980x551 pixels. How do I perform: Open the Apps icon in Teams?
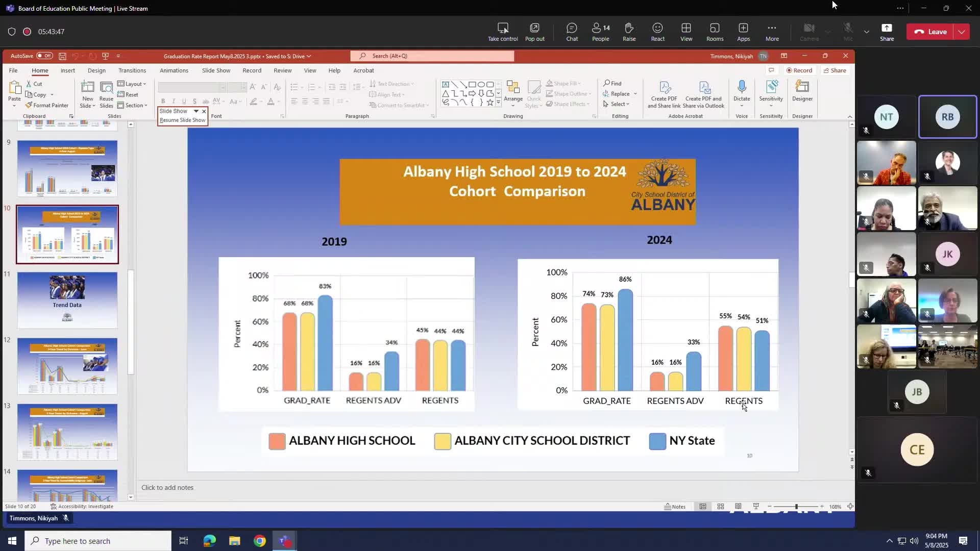point(743,32)
